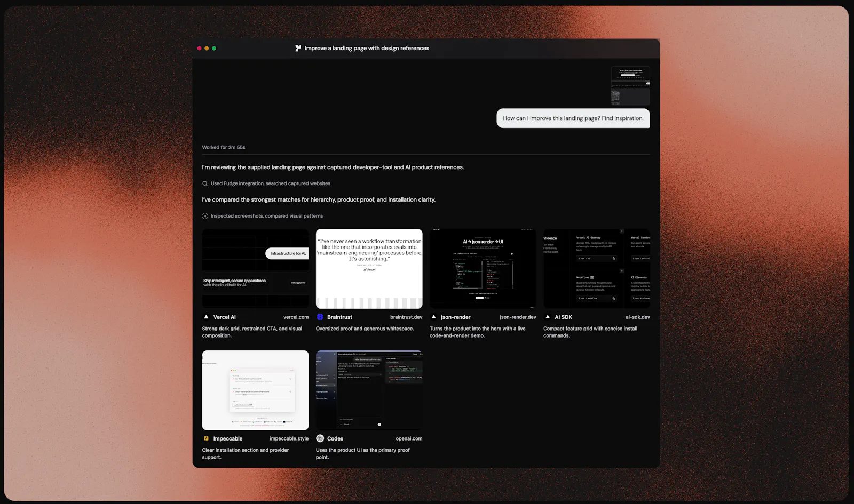Viewport: 854px width, 504px height.
Task: Click the Vercel AI triangle logo
Action: coord(206,317)
